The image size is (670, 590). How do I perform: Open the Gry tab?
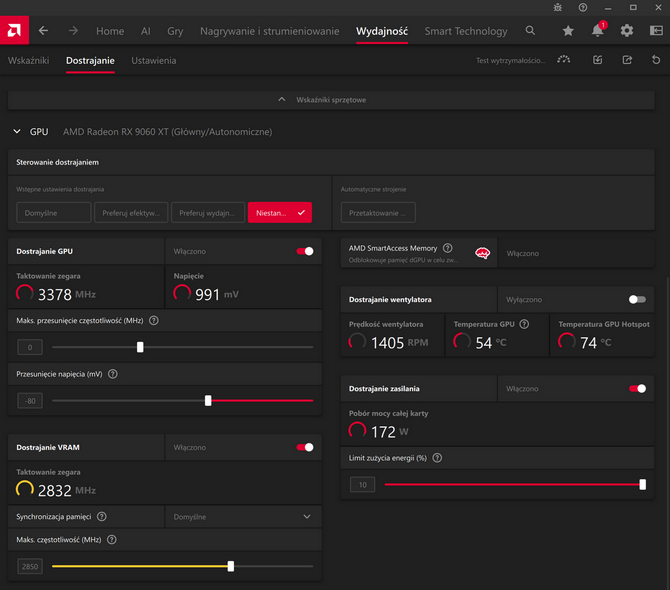tap(175, 31)
